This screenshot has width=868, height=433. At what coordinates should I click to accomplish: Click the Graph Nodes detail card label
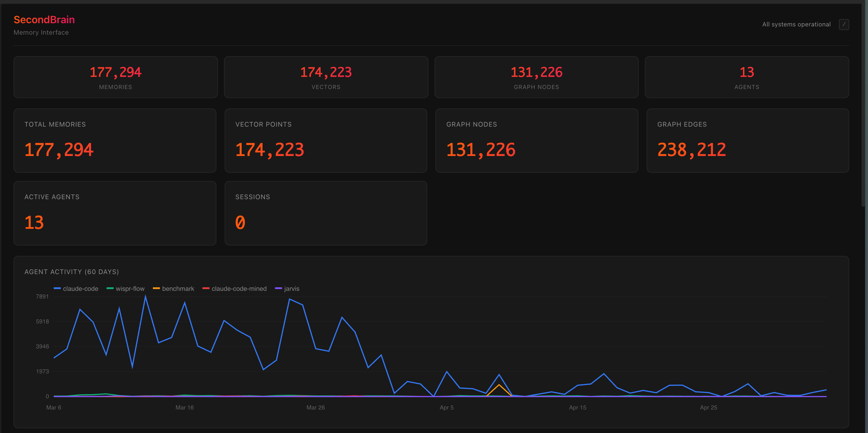[471, 124]
